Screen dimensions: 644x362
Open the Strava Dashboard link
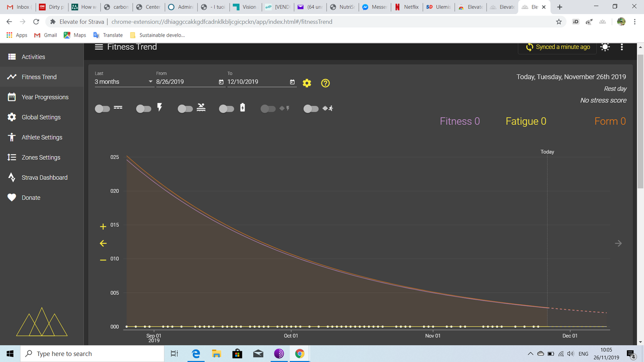click(x=45, y=177)
